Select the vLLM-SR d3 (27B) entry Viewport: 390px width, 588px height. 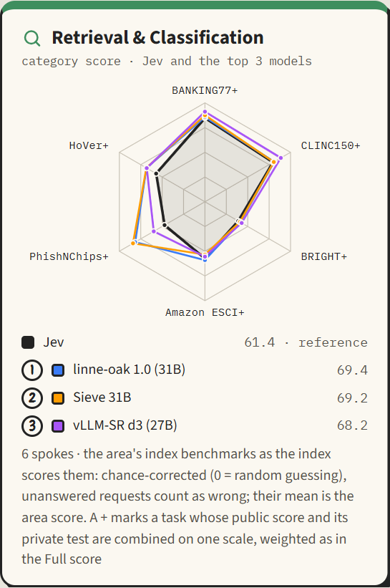(125, 425)
